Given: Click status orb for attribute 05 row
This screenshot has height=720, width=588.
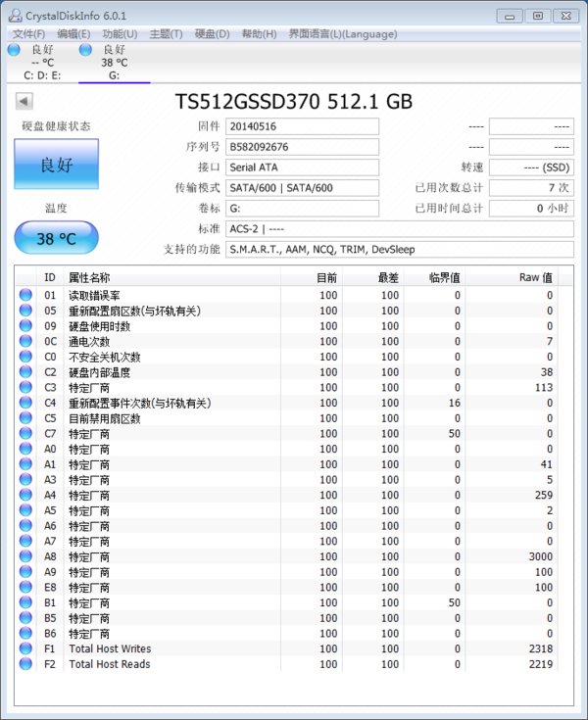Looking at the screenshot, I should pyautogui.click(x=25, y=311).
